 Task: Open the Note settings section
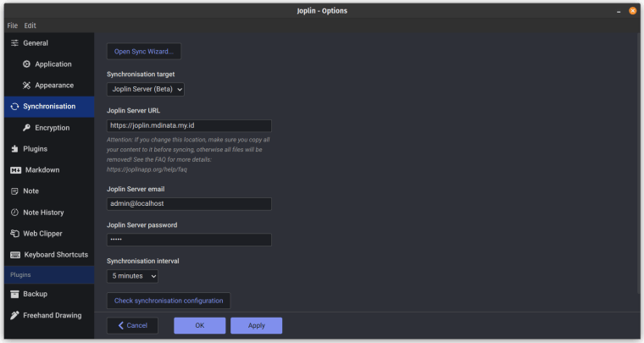click(x=49, y=191)
